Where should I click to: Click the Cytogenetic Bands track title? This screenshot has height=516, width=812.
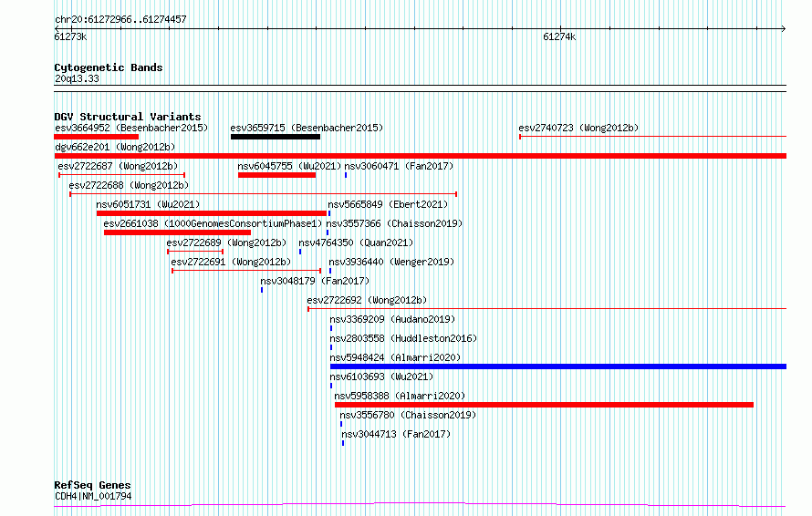pos(109,67)
